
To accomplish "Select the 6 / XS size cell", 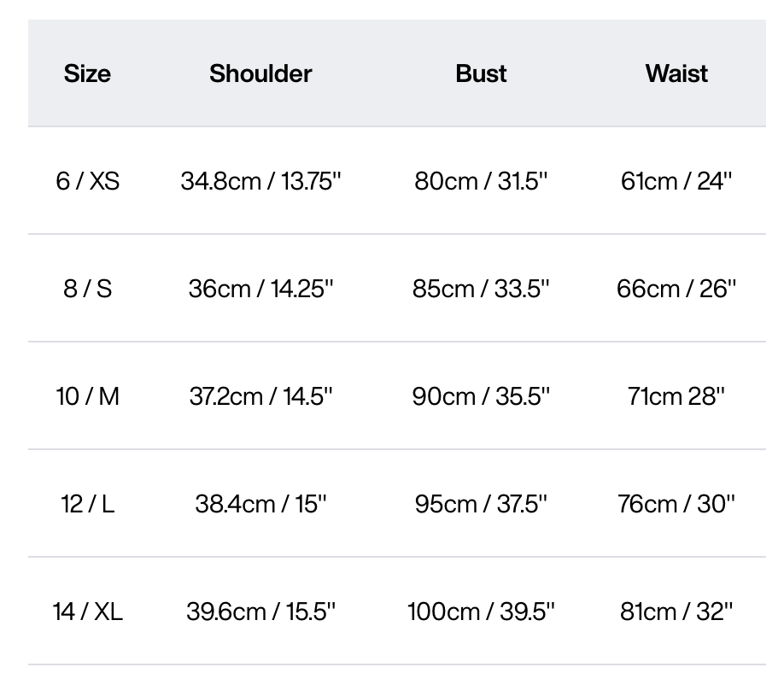I will (x=87, y=181).
